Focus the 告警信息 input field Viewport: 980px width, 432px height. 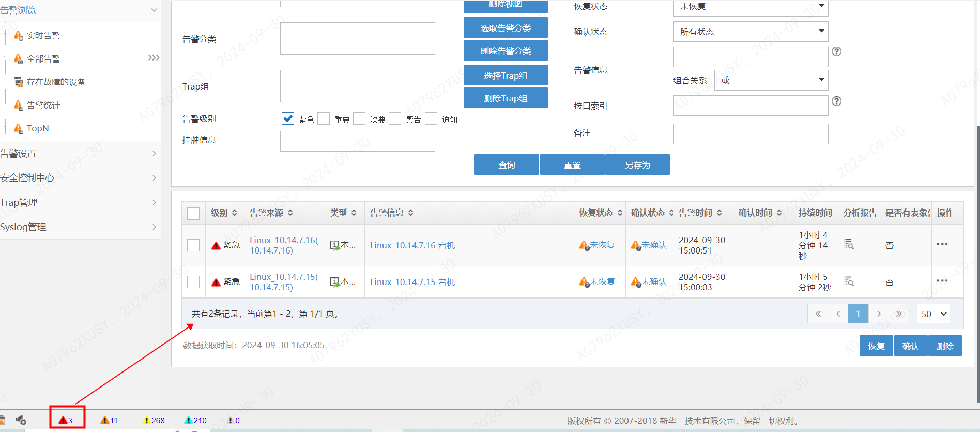pyautogui.click(x=751, y=56)
